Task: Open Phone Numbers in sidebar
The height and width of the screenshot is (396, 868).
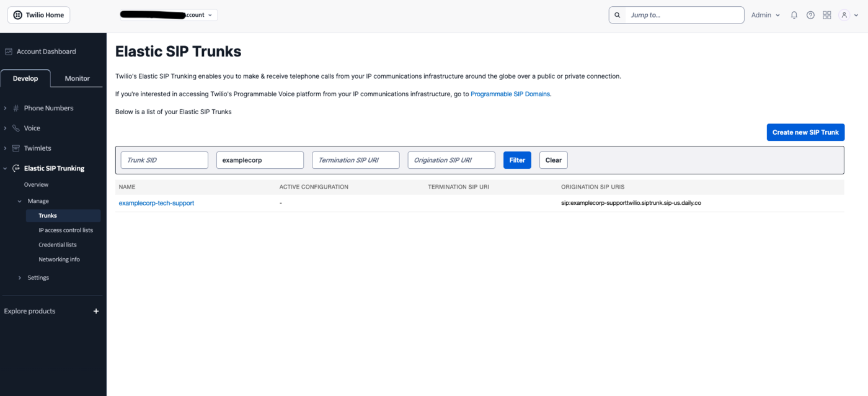Action: point(48,108)
